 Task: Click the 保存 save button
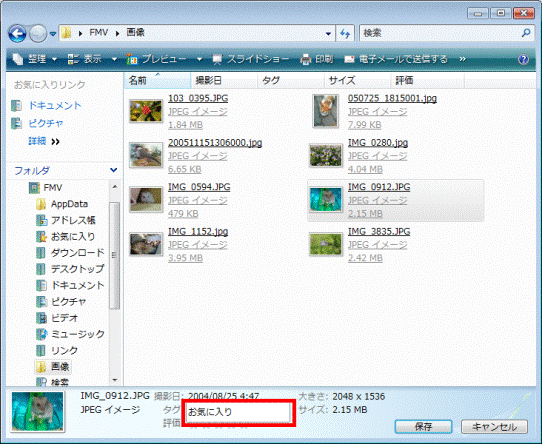click(423, 427)
